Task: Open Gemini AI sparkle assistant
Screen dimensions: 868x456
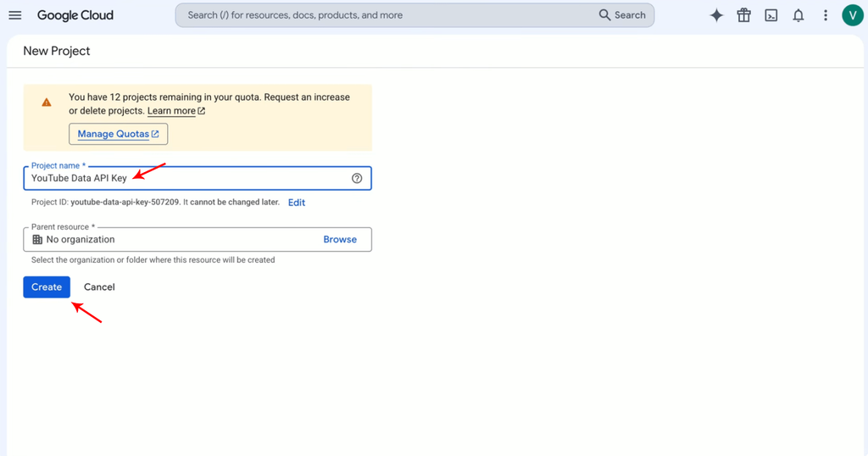Action: (x=716, y=15)
